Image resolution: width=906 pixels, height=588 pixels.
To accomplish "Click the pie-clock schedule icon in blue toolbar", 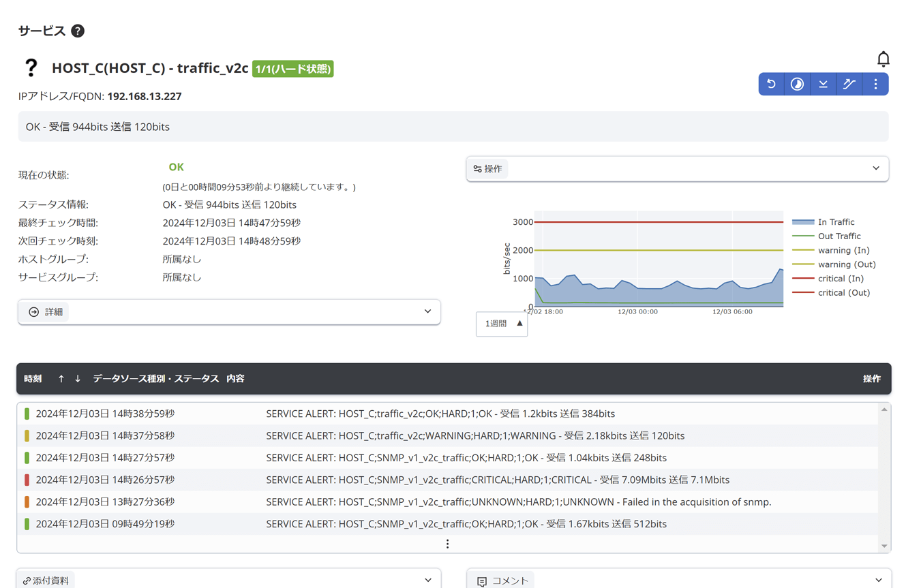I will [797, 84].
